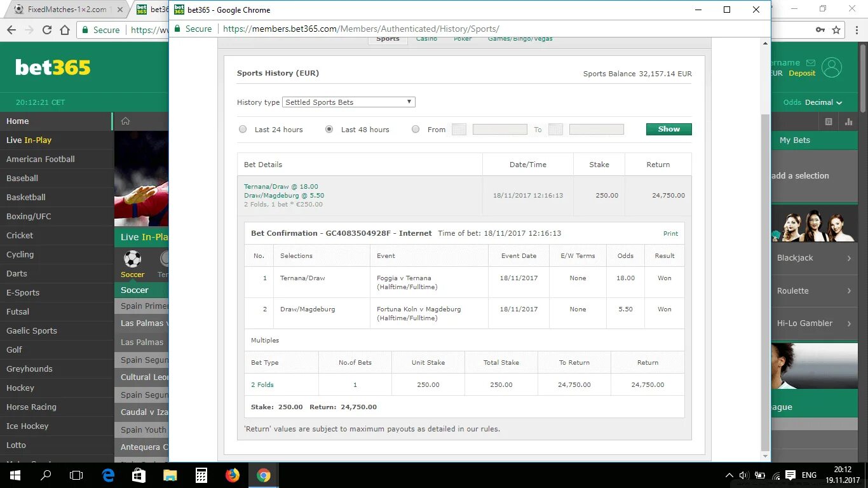Open Live In-Play in the sidebar
This screenshot has width=868, height=488.
[x=57, y=140]
